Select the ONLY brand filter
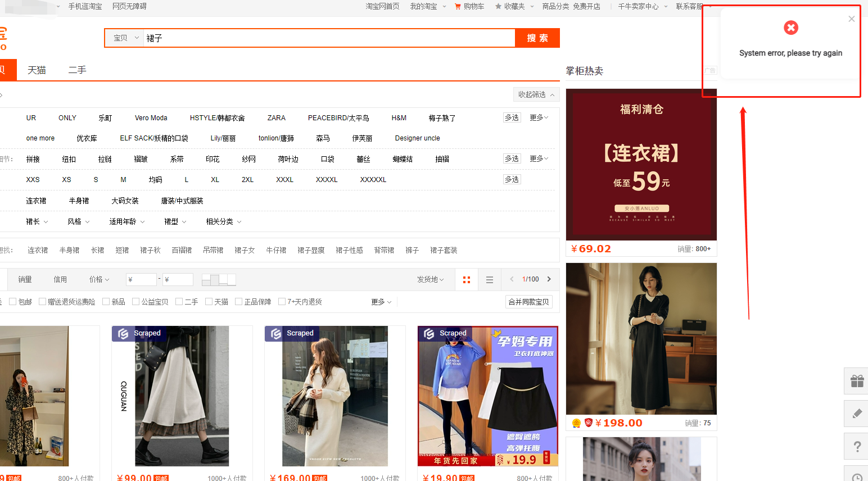The image size is (868, 481). point(67,118)
